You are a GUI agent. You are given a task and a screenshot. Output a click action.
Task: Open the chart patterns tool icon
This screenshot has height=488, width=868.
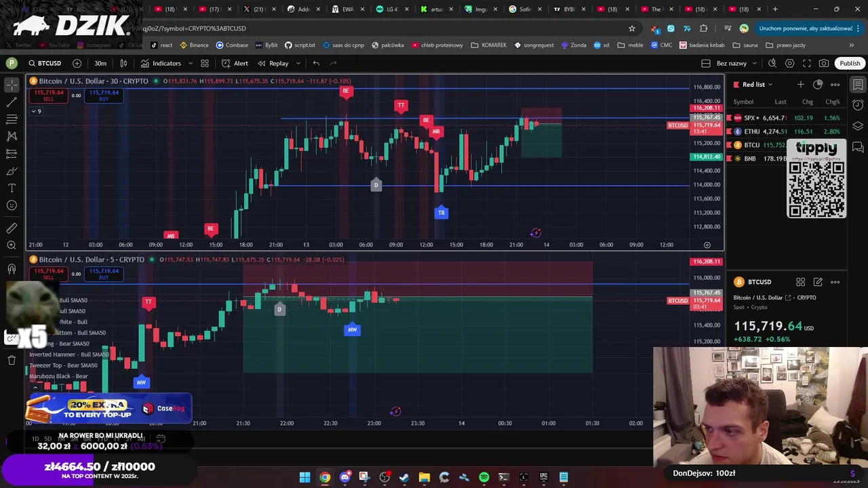pyautogui.click(x=12, y=136)
